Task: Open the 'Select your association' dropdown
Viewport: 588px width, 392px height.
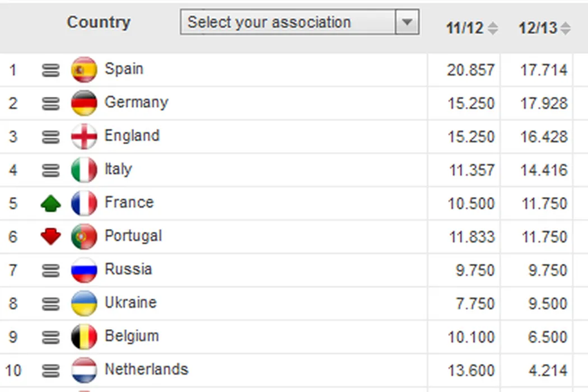Action: [288, 22]
